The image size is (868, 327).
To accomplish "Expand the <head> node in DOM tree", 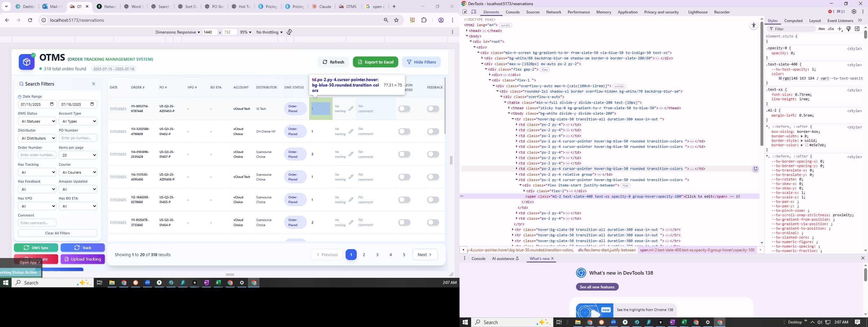I will 467,31.
